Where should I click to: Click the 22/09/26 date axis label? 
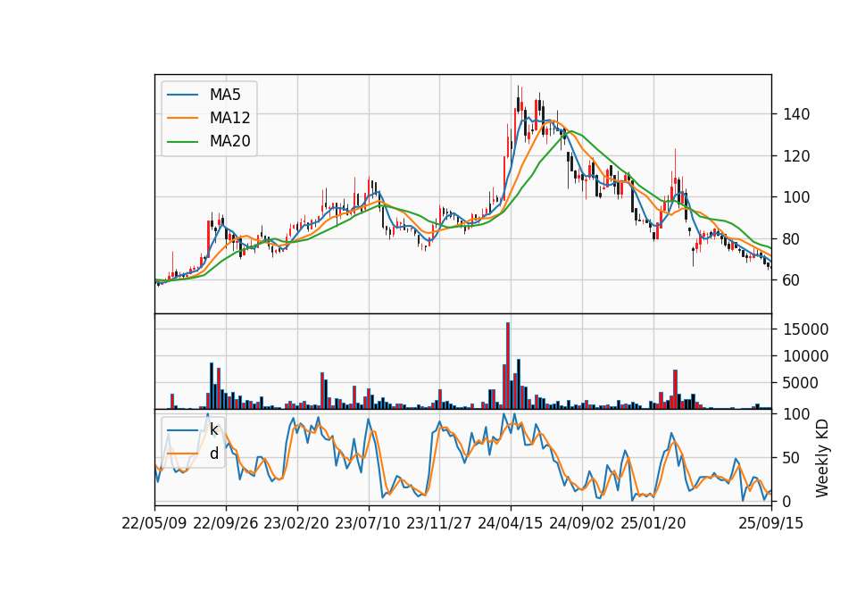[x=226, y=523]
